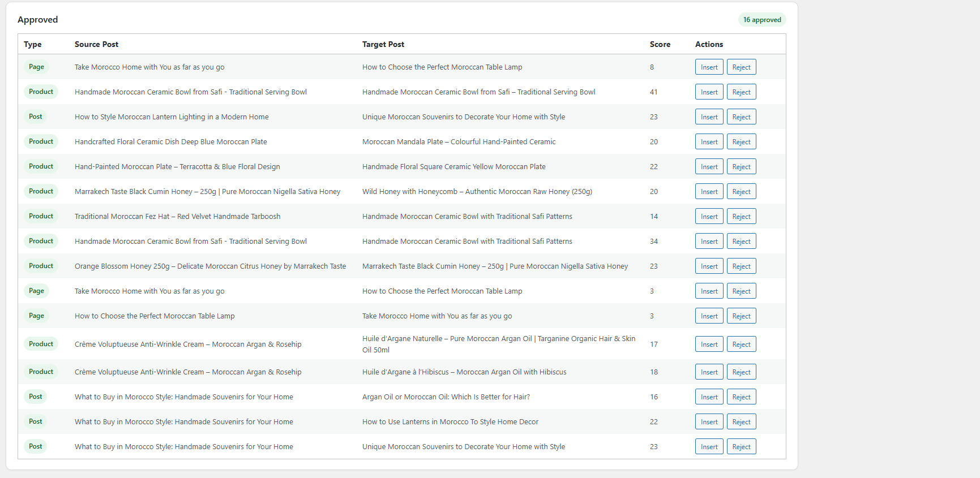
Task: Insert link from source How to Choose the Perfect Moroccan Table Lamp
Action: coord(709,316)
